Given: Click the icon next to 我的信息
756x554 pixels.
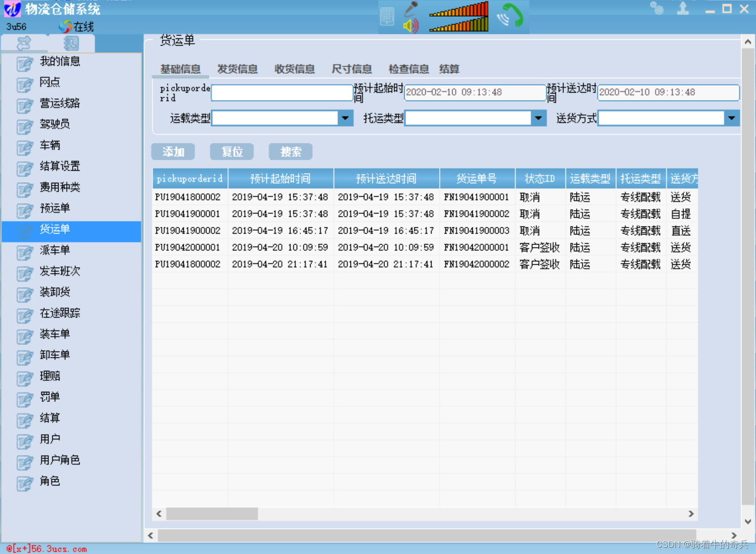Looking at the screenshot, I should point(25,63).
